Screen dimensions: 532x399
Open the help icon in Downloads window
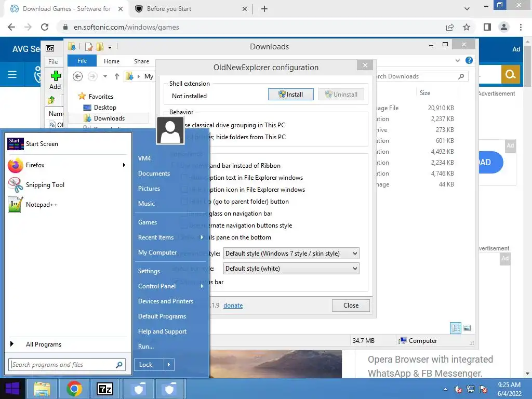[x=469, y=60]
